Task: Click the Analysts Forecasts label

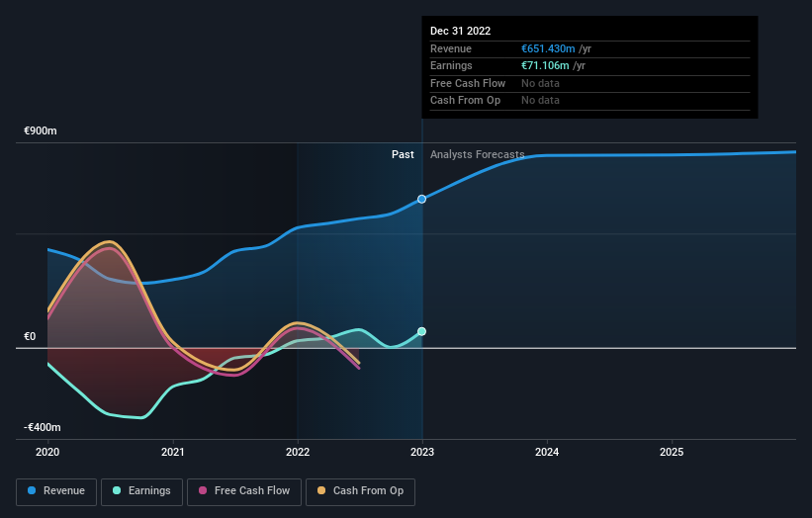Action: 477,155
